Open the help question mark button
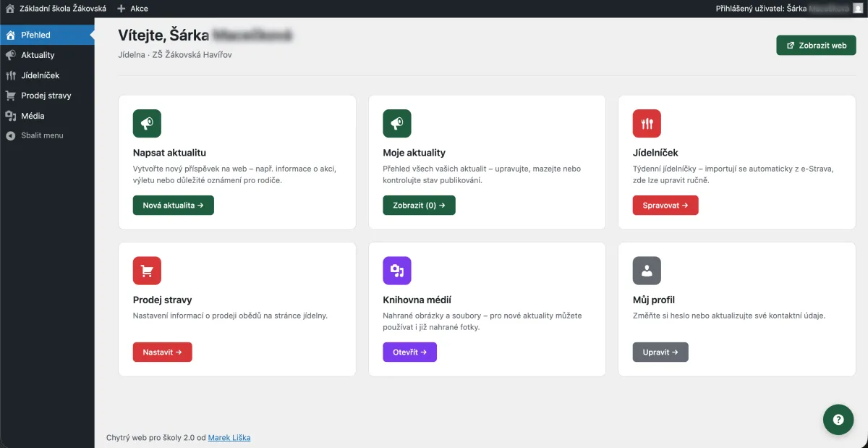The height and width of the screenshot is (448, 868). [838, 420]
